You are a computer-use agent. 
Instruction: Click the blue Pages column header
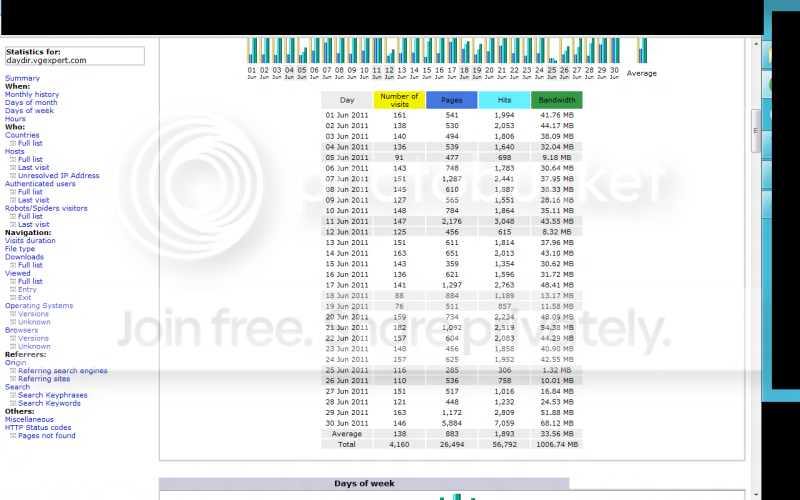click(x=452, y=100)
